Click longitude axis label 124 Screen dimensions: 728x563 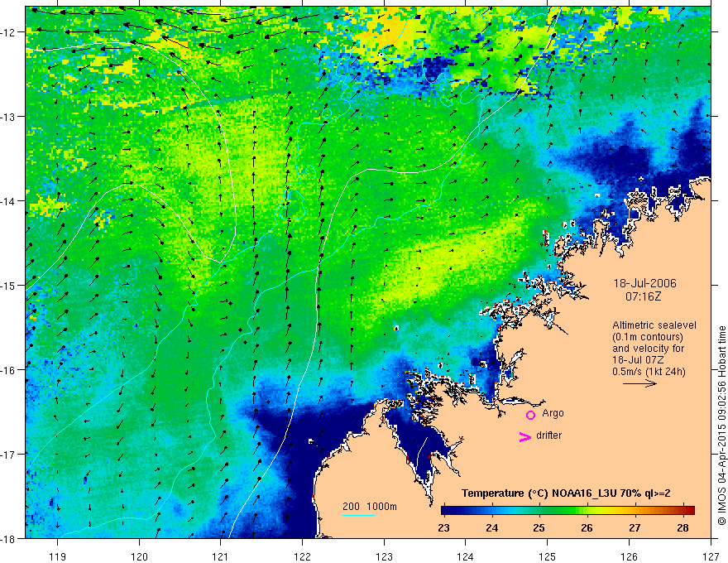click(x=466, y=556)
